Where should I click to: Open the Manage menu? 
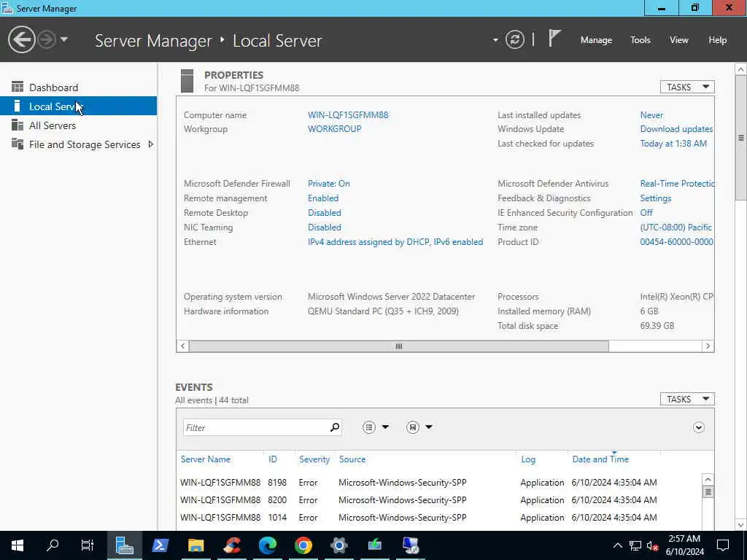pos(596,40)
